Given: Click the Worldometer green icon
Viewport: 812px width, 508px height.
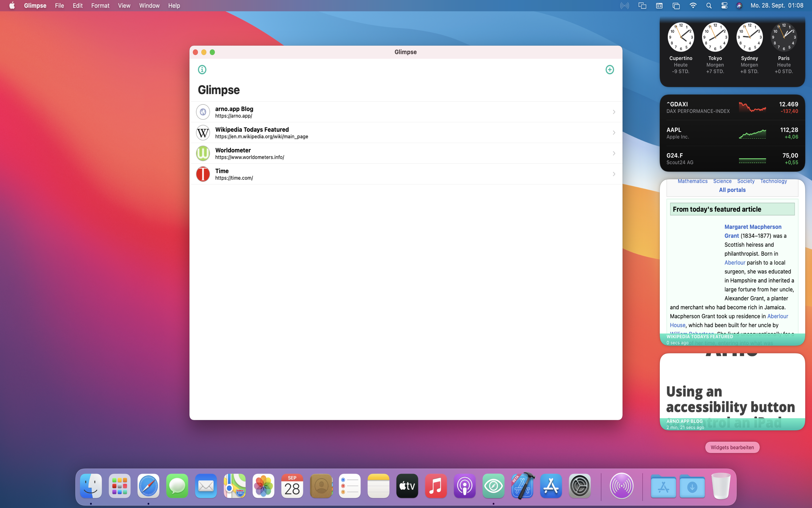Looking at the screenshot, I should (x=203, y=153).
